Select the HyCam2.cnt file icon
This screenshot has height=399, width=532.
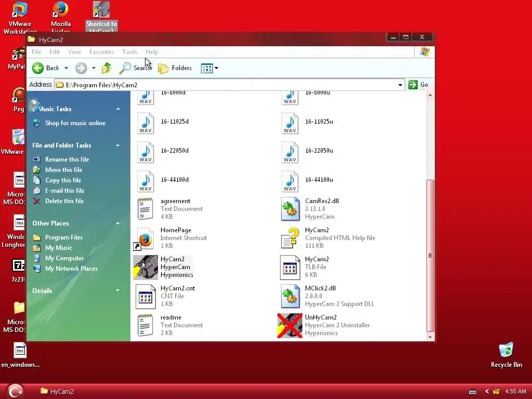point(145,297)
